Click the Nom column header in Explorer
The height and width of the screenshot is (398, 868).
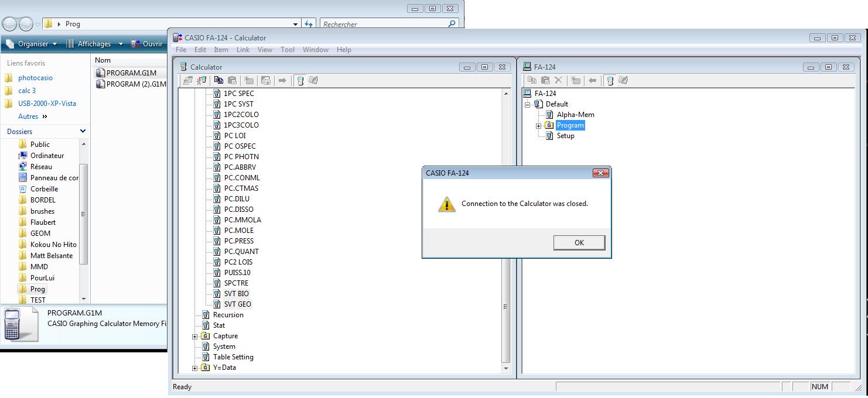pyautogui.click(x=129, y=60)
